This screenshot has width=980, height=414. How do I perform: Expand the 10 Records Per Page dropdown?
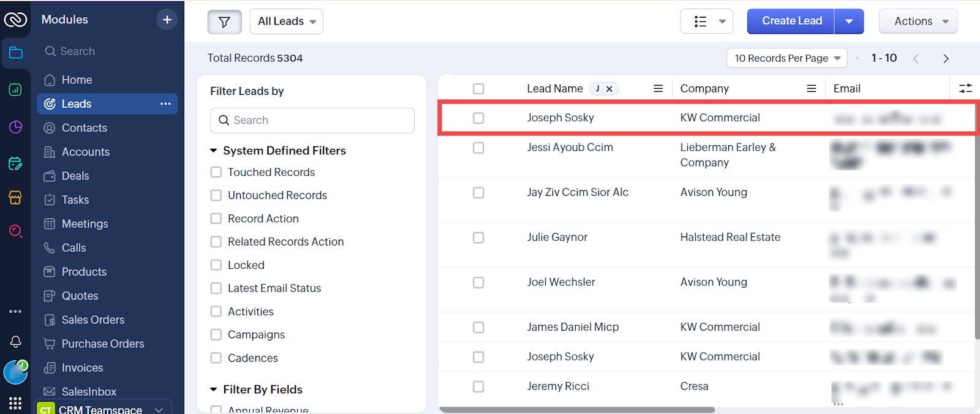[x=787, y=58]
